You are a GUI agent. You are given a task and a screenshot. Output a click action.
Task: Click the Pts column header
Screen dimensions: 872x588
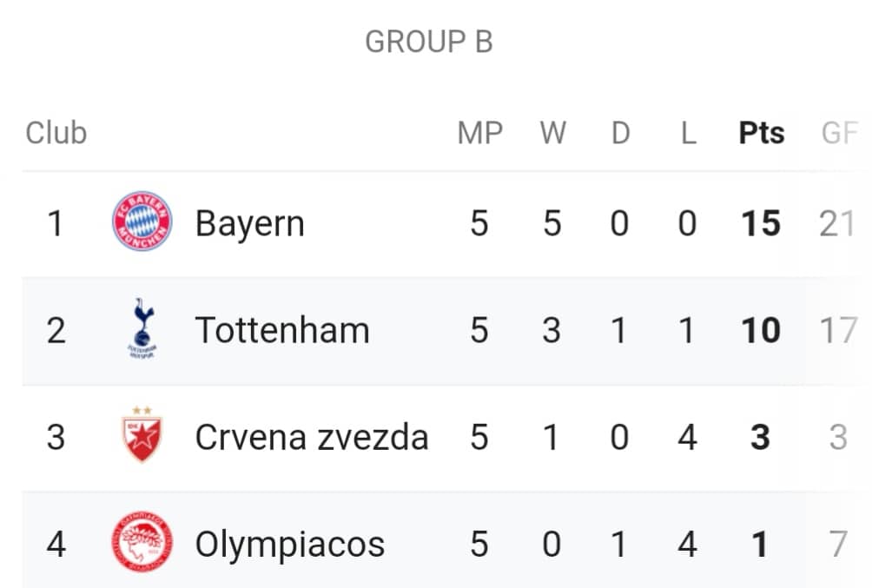tap(762, 134)
